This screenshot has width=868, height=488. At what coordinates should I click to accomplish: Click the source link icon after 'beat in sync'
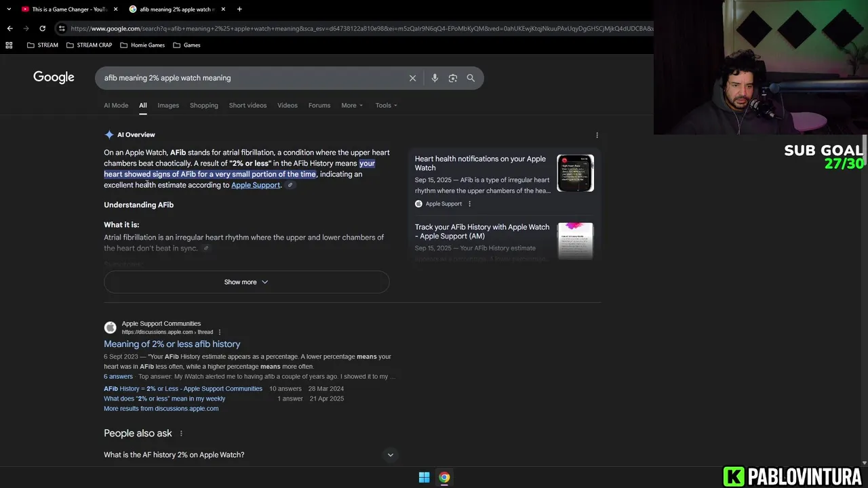click(206, 248)
